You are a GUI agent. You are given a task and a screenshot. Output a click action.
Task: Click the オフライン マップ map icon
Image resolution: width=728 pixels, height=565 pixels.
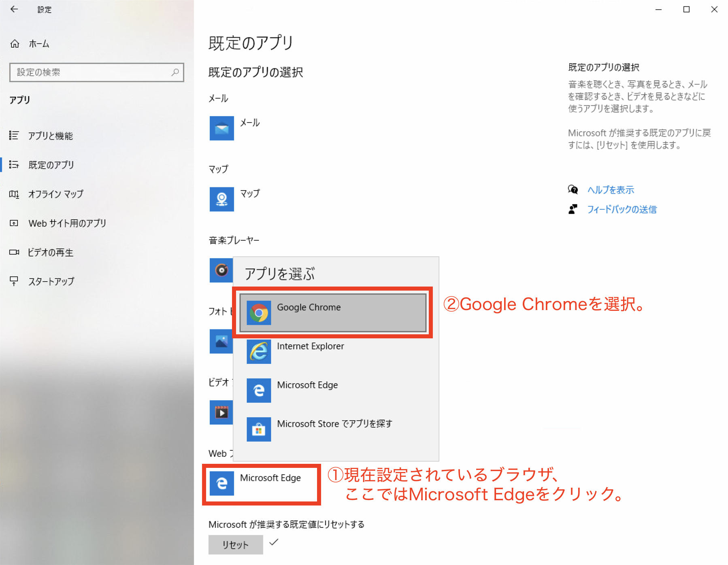(14, 194)
